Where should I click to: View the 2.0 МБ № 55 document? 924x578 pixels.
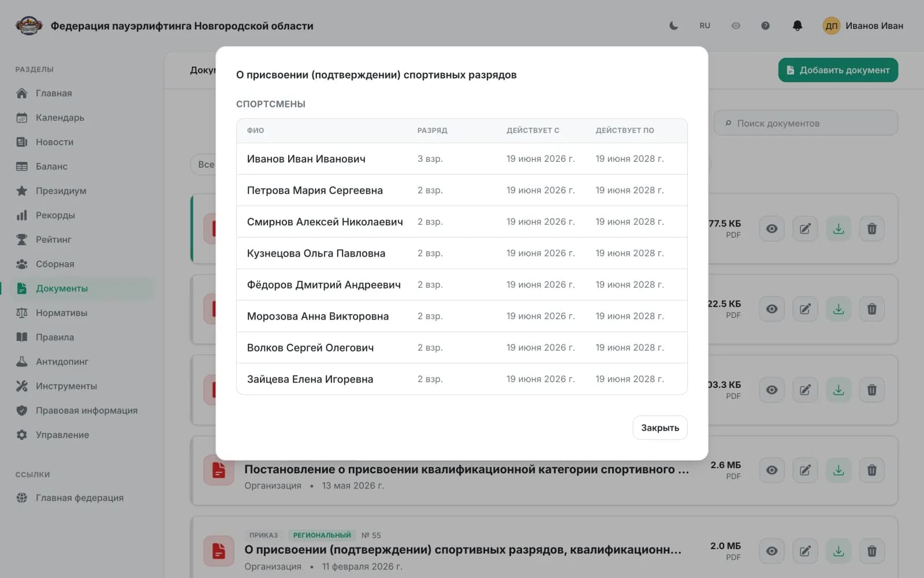(772, 551)
